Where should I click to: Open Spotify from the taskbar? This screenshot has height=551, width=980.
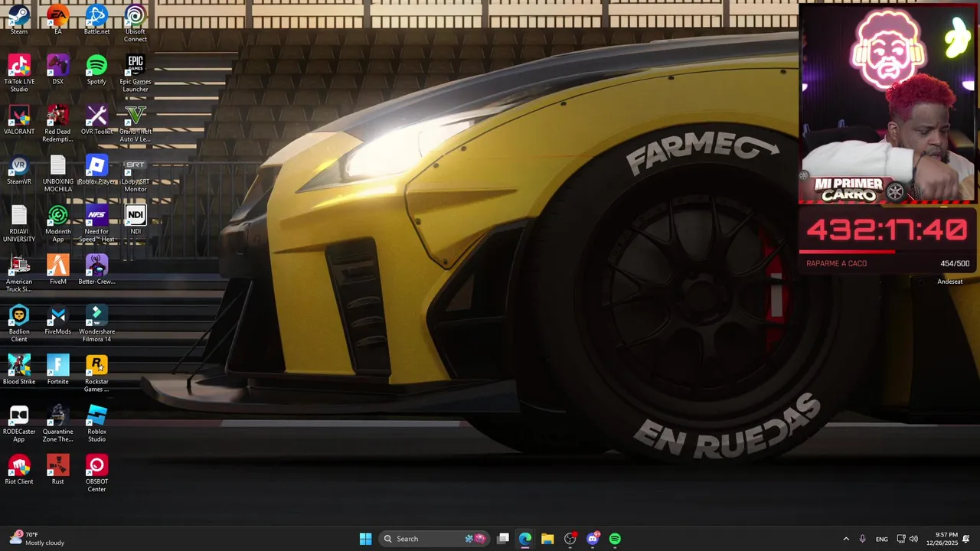(x=615, y=539)
